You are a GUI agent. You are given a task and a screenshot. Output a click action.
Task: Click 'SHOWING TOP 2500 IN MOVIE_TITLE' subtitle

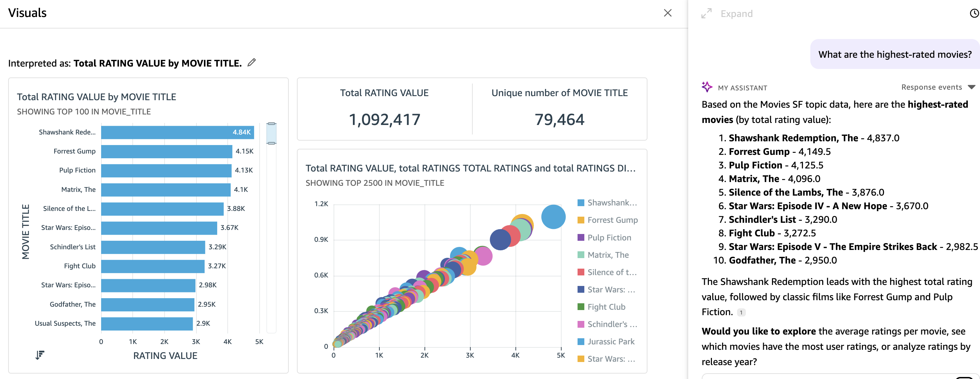click(375, 183)
